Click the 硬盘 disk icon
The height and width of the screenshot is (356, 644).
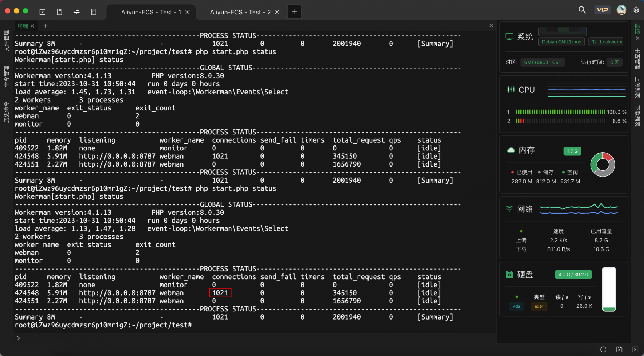click(509, 274)
